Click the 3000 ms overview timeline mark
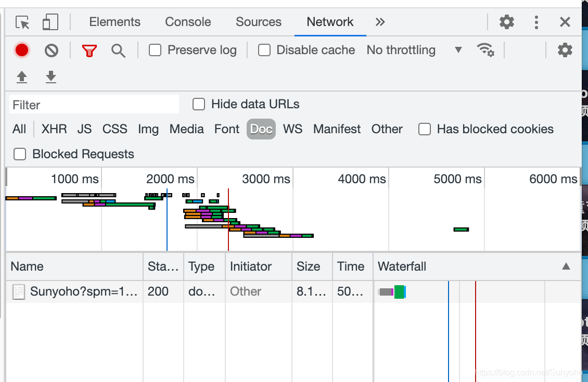Image resolution: width=588 pixels, height=382 pixels. coord(266,179)
